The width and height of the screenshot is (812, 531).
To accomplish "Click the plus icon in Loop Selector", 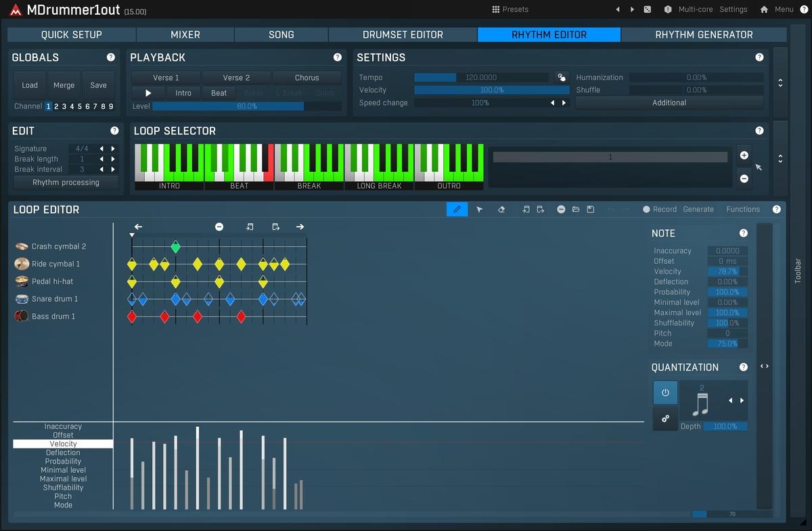I will (744, 156).
